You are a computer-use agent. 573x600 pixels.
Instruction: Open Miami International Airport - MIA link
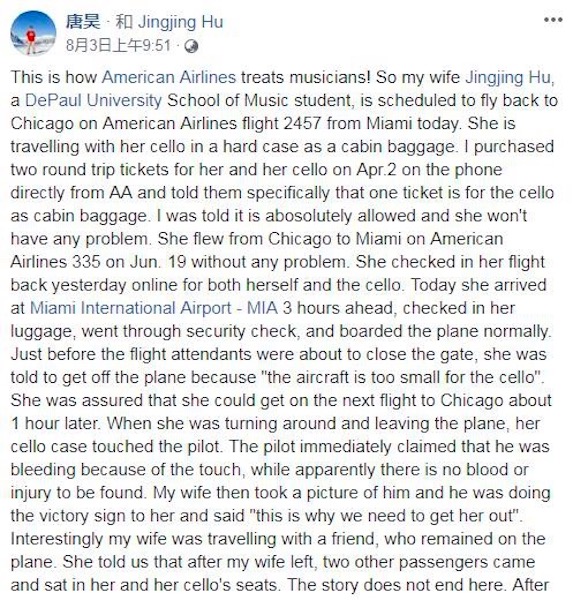[154, 308]
